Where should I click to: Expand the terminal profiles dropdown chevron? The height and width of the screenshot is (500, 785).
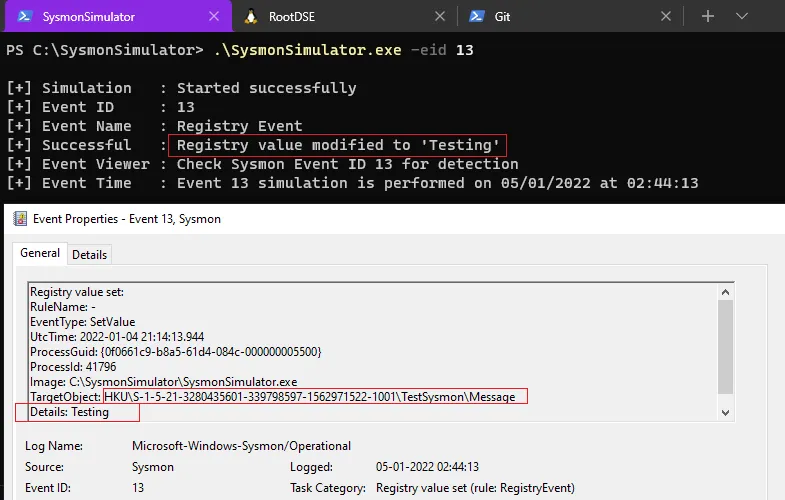coord(742,16)
